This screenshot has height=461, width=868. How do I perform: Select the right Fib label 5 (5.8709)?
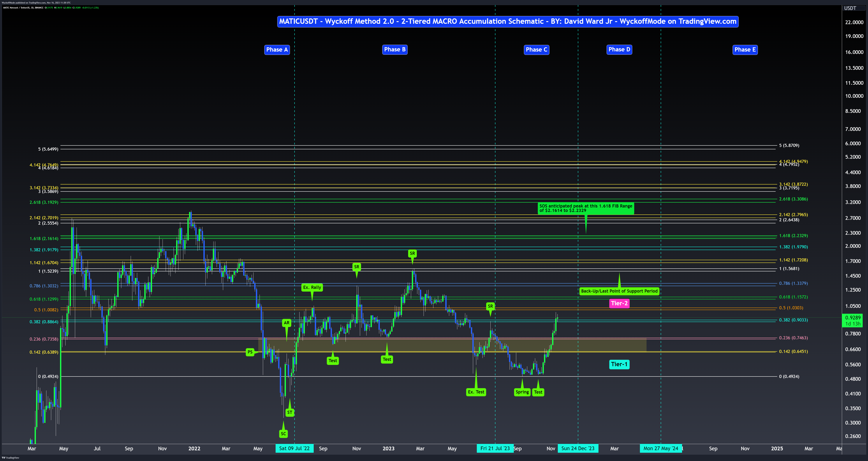(x=789, y=146)
